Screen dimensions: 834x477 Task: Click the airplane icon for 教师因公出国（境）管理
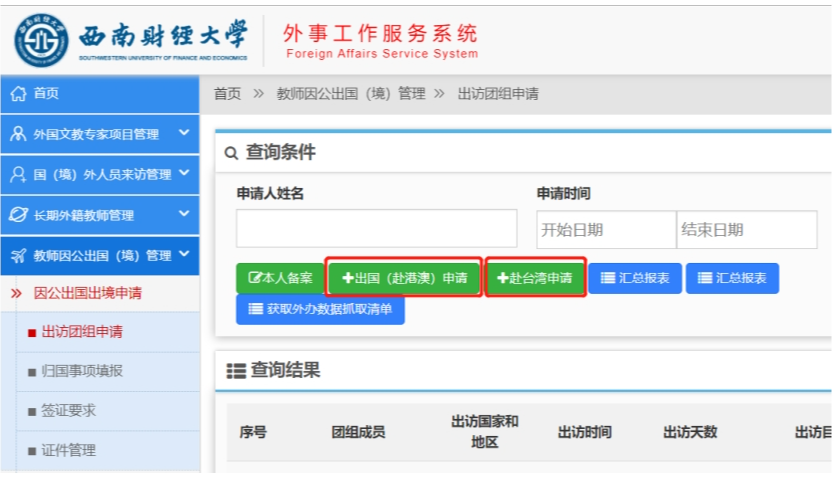(x=18, y=255)
